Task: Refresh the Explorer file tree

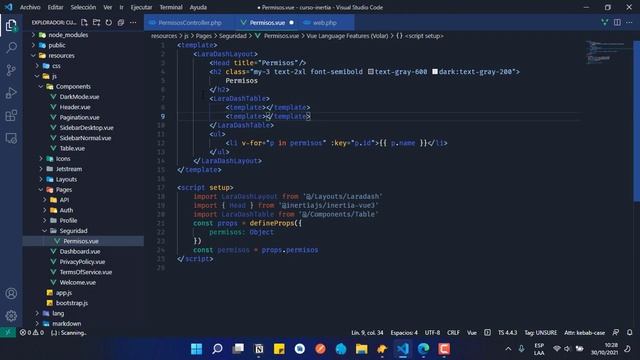Action: click(109, 22)
